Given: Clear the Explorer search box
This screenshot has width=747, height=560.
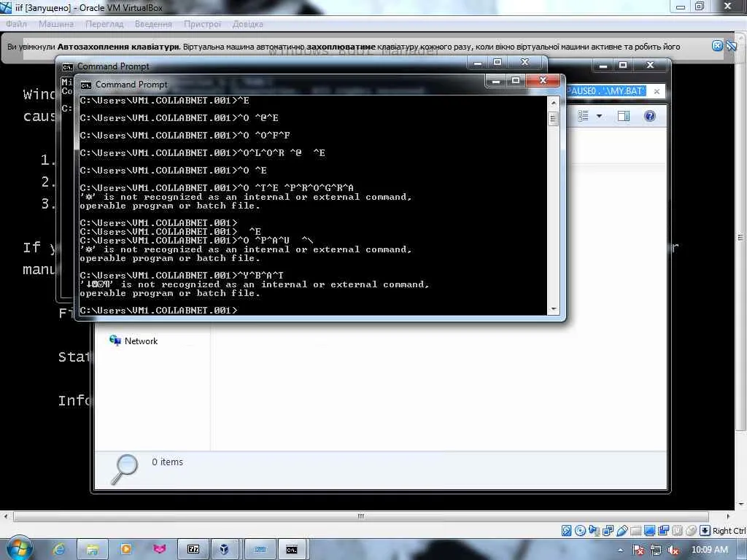Looking at the screenshot, I should (x=657, y=91).
